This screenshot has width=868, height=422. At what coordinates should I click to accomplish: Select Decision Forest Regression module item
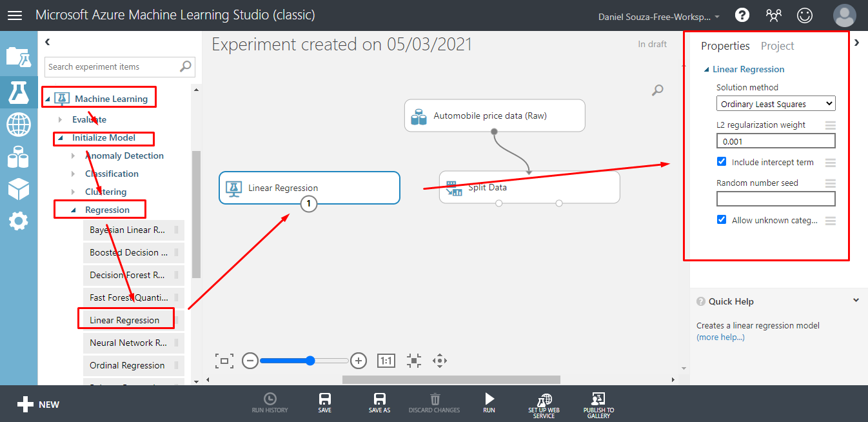pyautogui.click(x=133, y=275)
